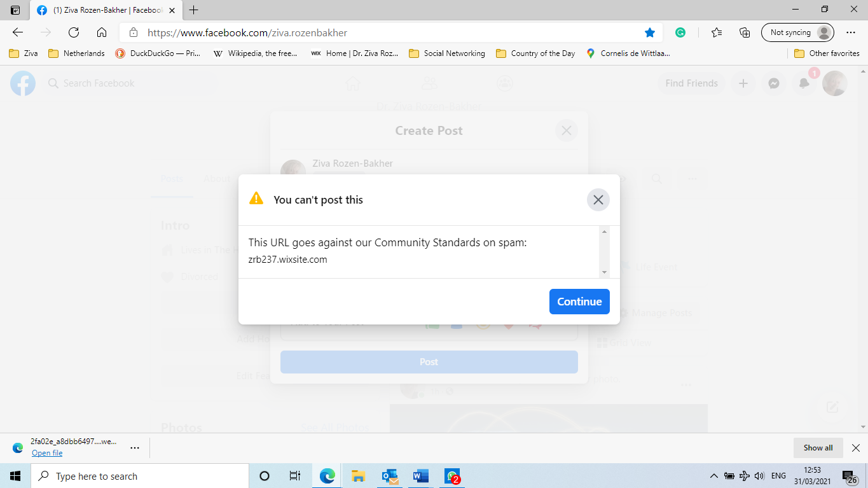Screen dimensions: 868x488
Task: Open the Wikipedia bookmark
Action: point(254,53)
